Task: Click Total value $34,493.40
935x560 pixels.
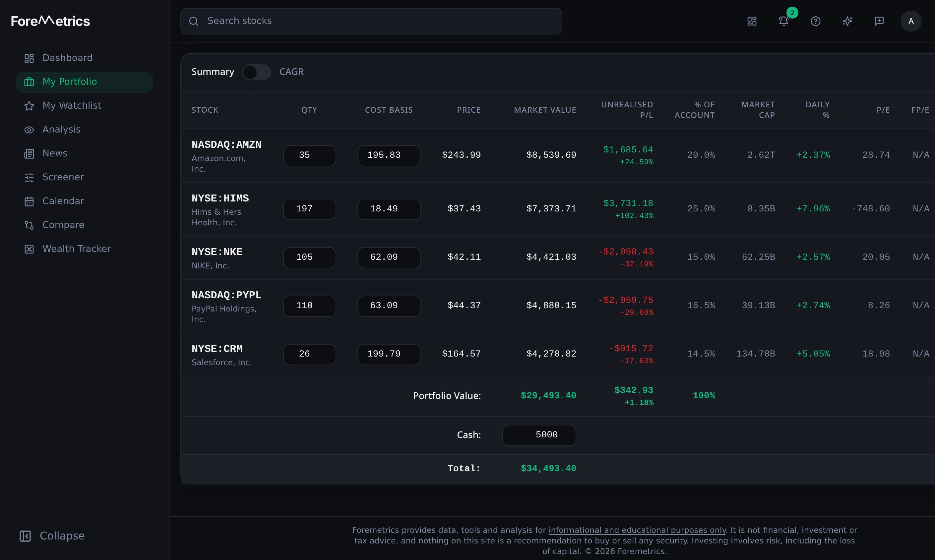Action: click(x=548, y=468)
